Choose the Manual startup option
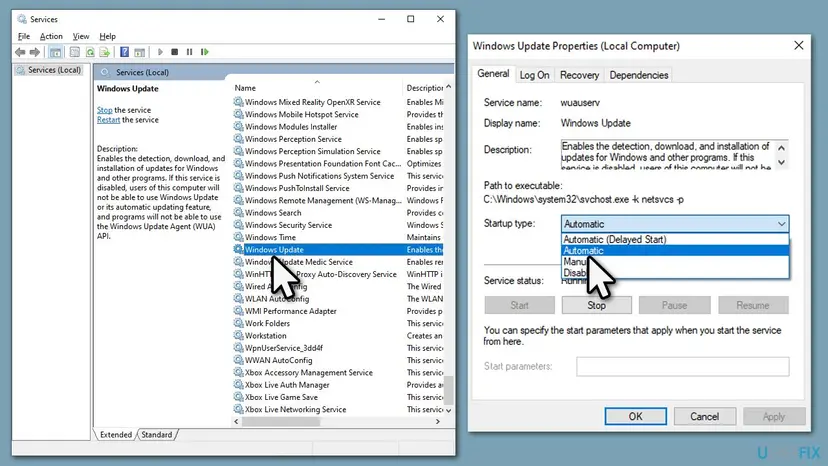This screenshot has height=466, width=828. [675, 262]
